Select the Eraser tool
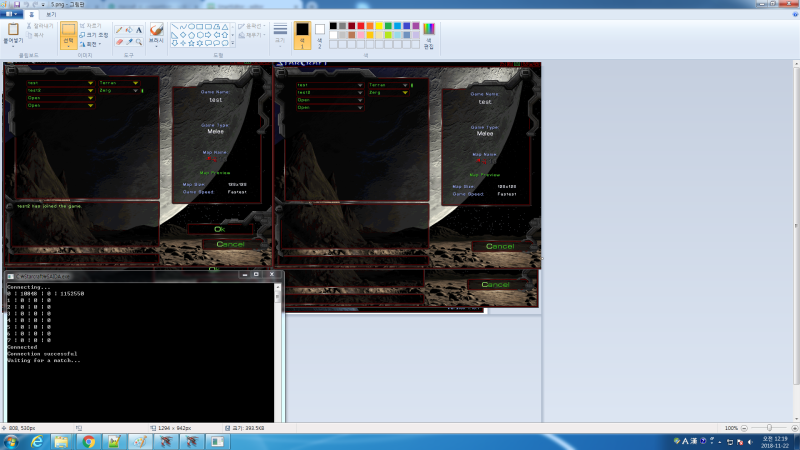Viewport: 800px width, 450px height. pyautogui.click(x=119, y=42)
